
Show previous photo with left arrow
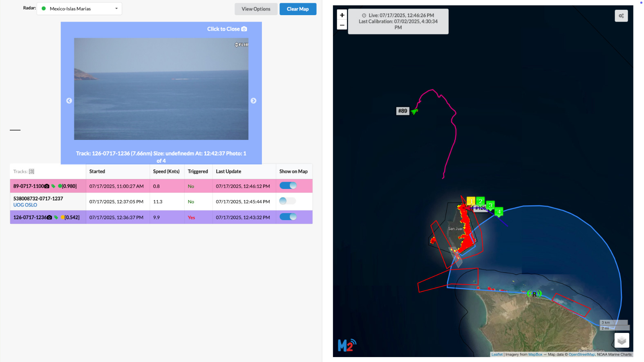pos(69,101)
